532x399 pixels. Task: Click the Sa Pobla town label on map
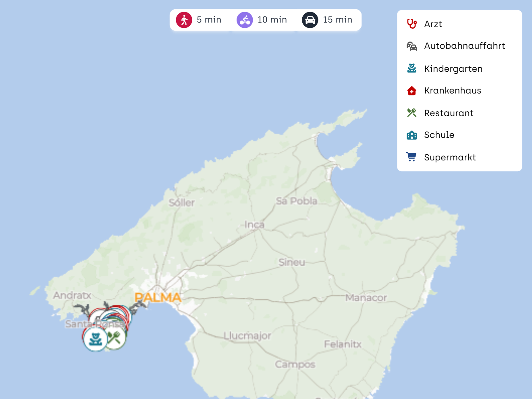(x=296, y=201)
